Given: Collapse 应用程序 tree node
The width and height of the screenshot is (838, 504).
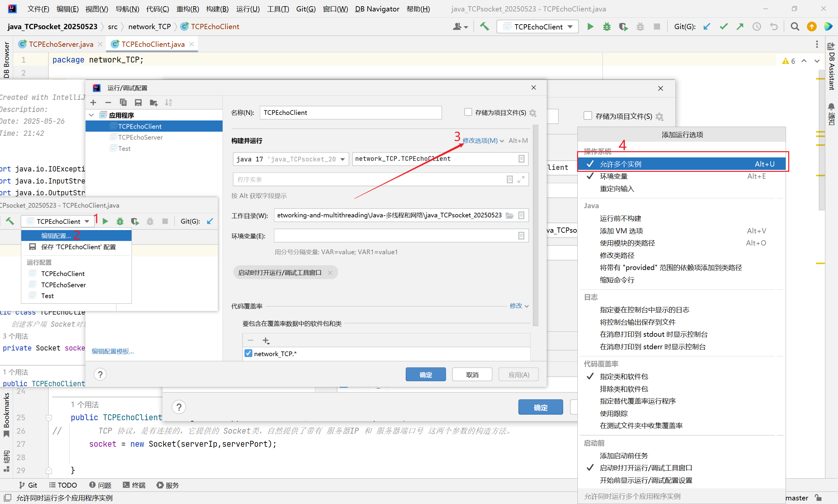Looking at the screenshot, I should click(x=91, y=115).
